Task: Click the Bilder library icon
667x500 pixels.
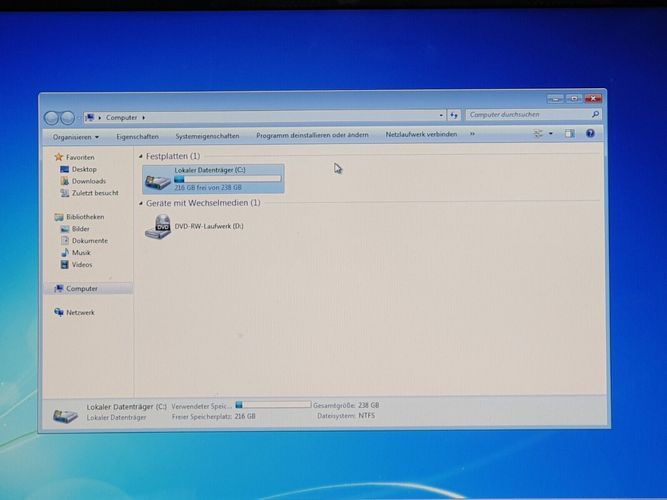Action: 65,229
